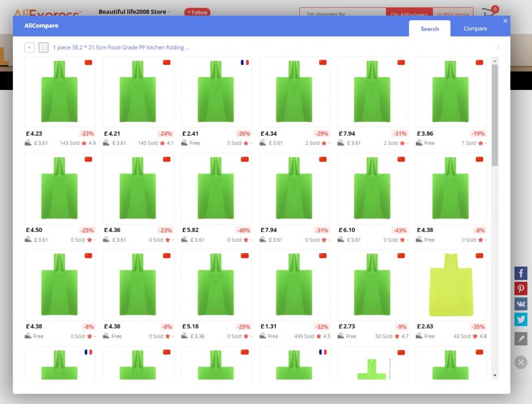The image size is (532, 404).
Task: Click the £3.36 shipping cost
Action: [x=197, y=336]
